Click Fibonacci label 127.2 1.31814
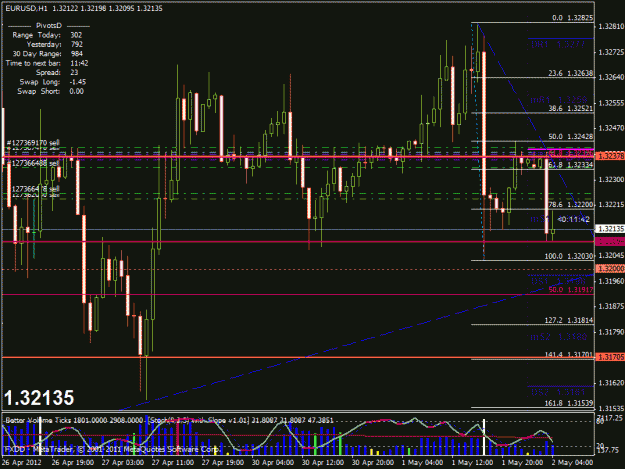 [x=569, y=320]
